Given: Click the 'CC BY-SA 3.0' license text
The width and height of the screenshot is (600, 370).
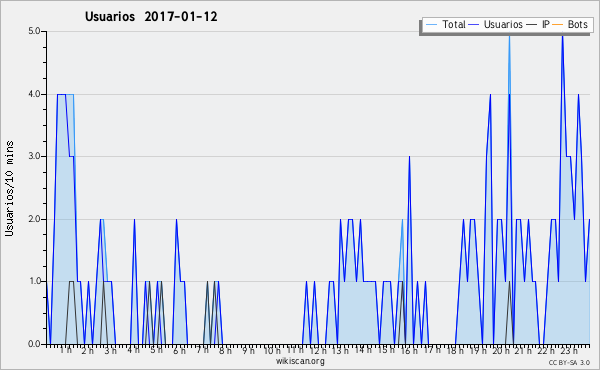Looking at the screenshot, I should point(569,362).
